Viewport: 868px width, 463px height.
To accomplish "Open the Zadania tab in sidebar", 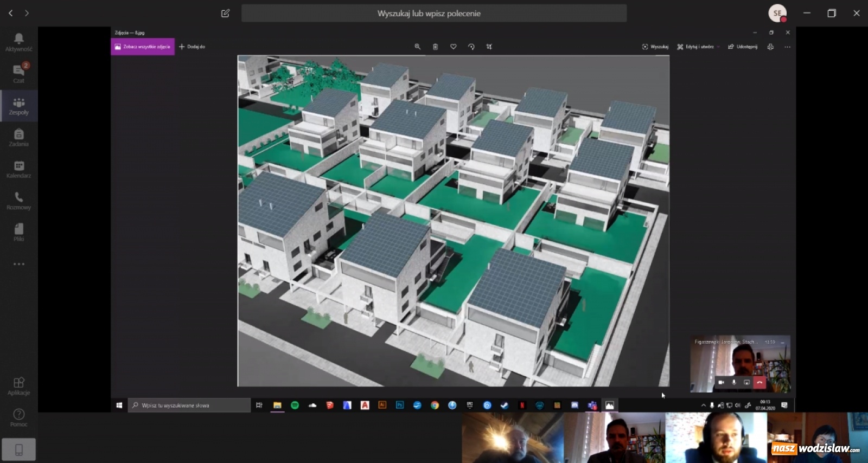I will pyautogui.click(x=18, y=138).
